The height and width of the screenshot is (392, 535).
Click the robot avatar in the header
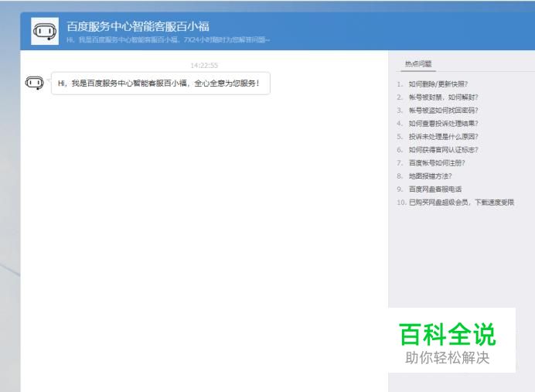tap(45, 31)
